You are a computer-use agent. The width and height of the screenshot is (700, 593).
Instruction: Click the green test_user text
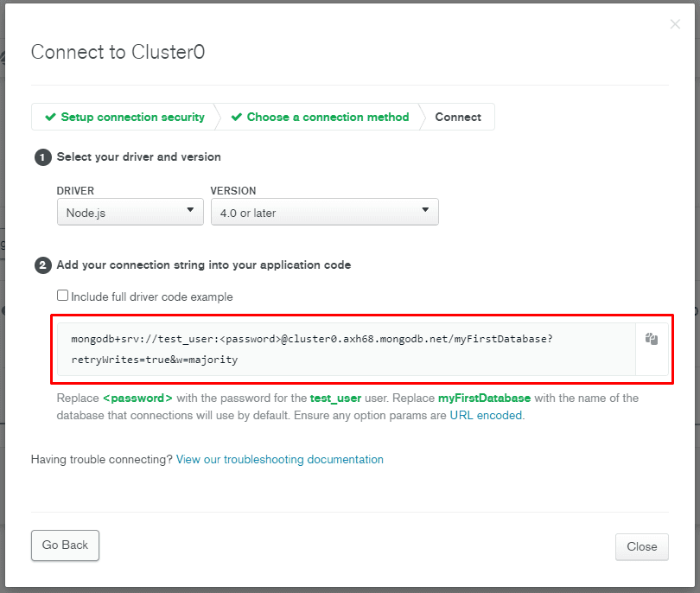click(x=335, y=398)
